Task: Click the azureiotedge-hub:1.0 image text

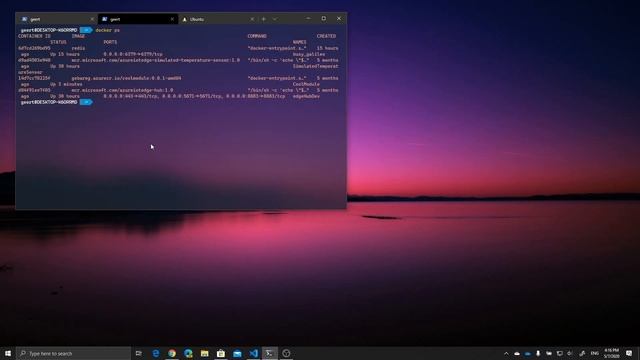Action: tap(122, 90)
